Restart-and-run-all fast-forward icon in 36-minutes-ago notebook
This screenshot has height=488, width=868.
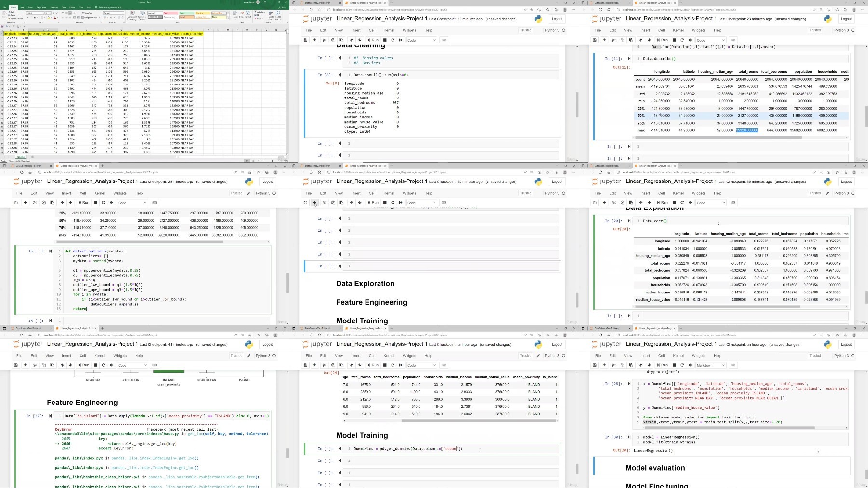690,202
